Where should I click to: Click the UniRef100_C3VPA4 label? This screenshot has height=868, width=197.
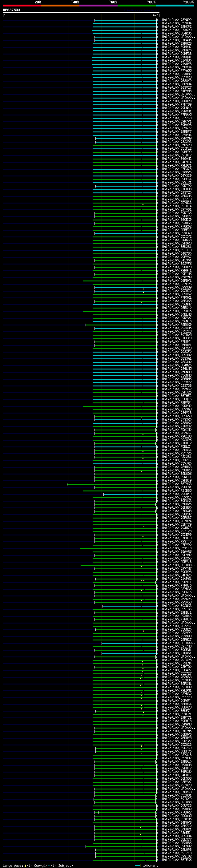tap(176, 135)
